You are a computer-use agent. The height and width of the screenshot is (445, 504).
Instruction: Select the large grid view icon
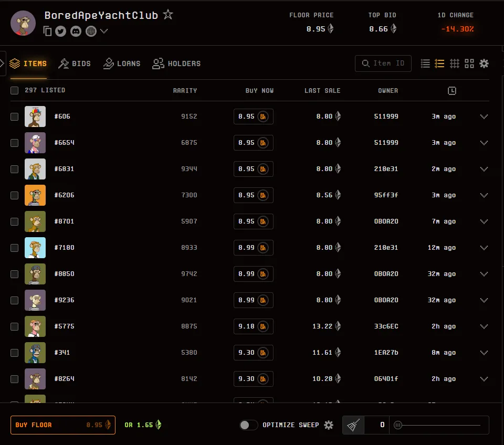pyautogui.click(x=469, y=63)
